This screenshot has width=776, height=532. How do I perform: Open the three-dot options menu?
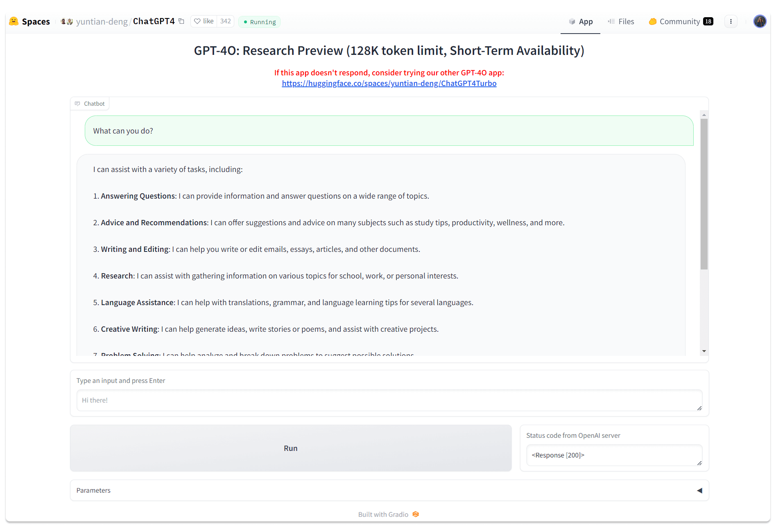click(x=731, y=21)
